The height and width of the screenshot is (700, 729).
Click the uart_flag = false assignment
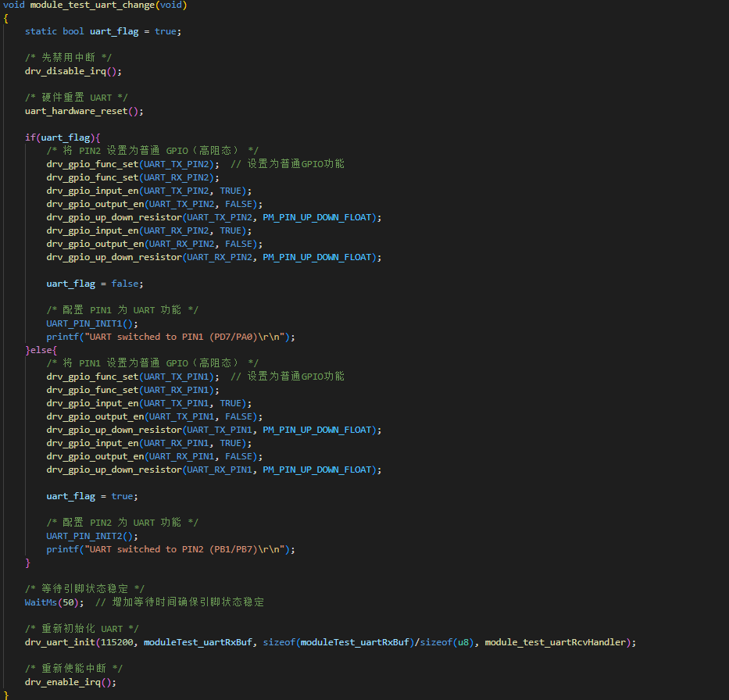click(x=95, y=284)
